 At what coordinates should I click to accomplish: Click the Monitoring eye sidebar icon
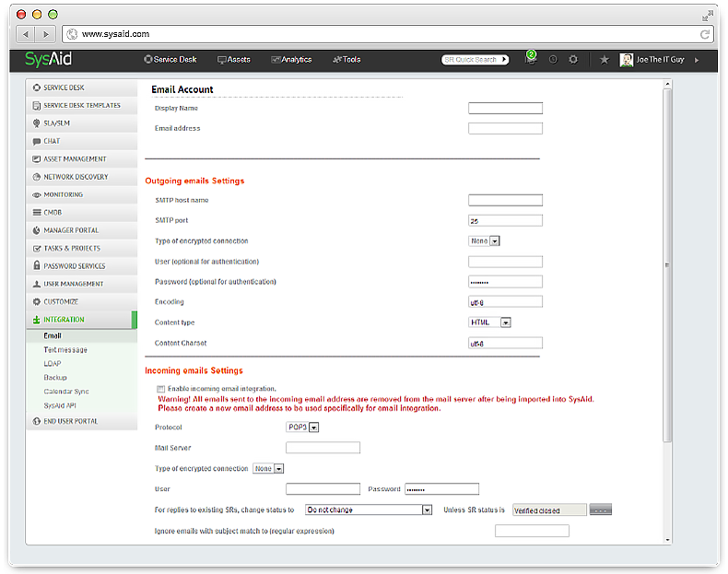(37, 195)
